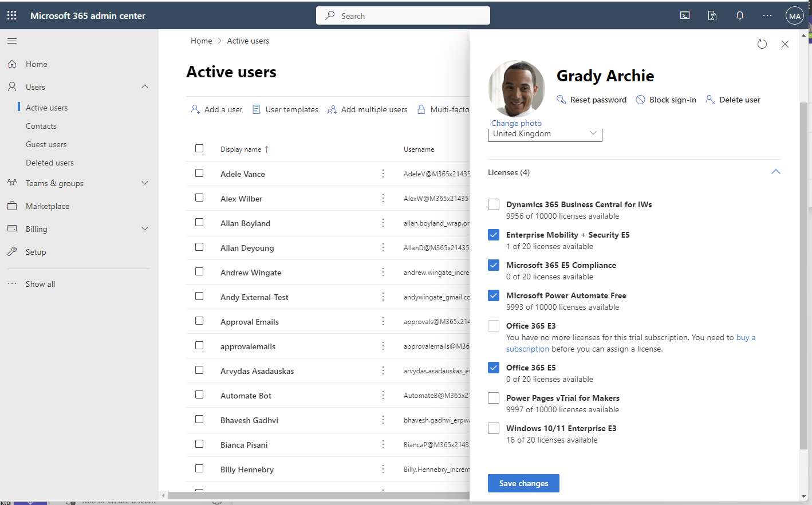The width and height of the screenshot is (812, 505).
Task: Open more actions for Allan Boyland
Action: [383, 223]
